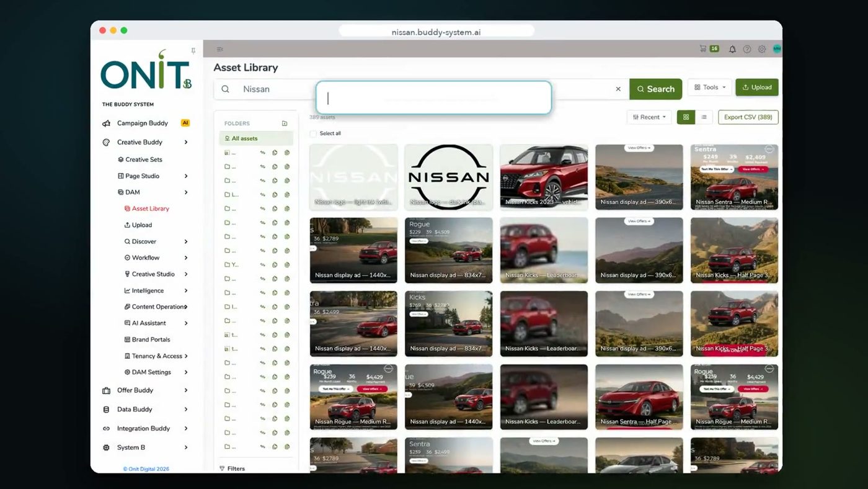The height and width of the screenshot is (489, 868).
Task: Open the Filters section
Action: coord(232,469)
